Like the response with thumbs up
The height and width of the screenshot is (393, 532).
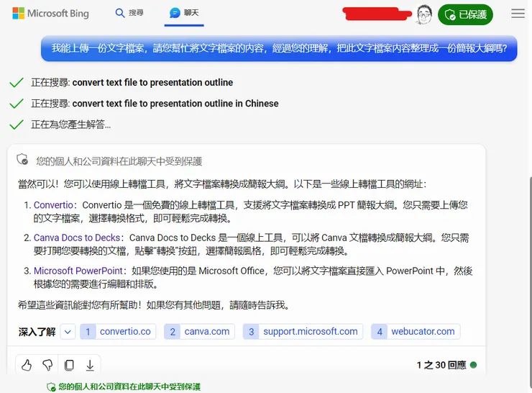point(27,365)
